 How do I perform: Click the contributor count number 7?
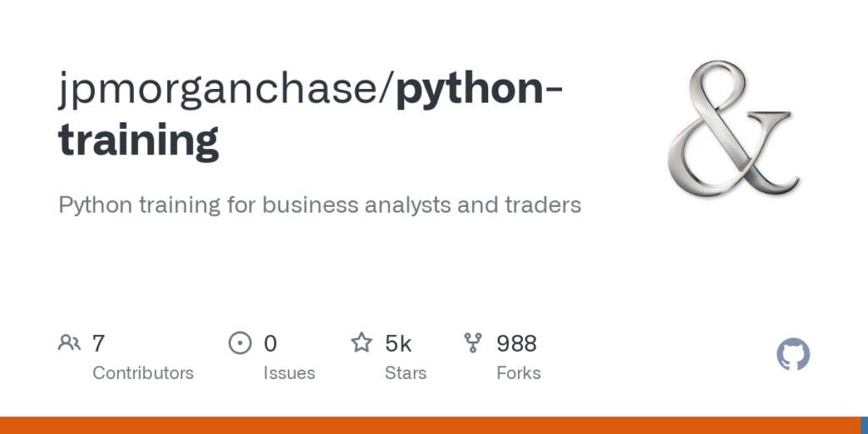pyautogui.click(x=98, y=343)
